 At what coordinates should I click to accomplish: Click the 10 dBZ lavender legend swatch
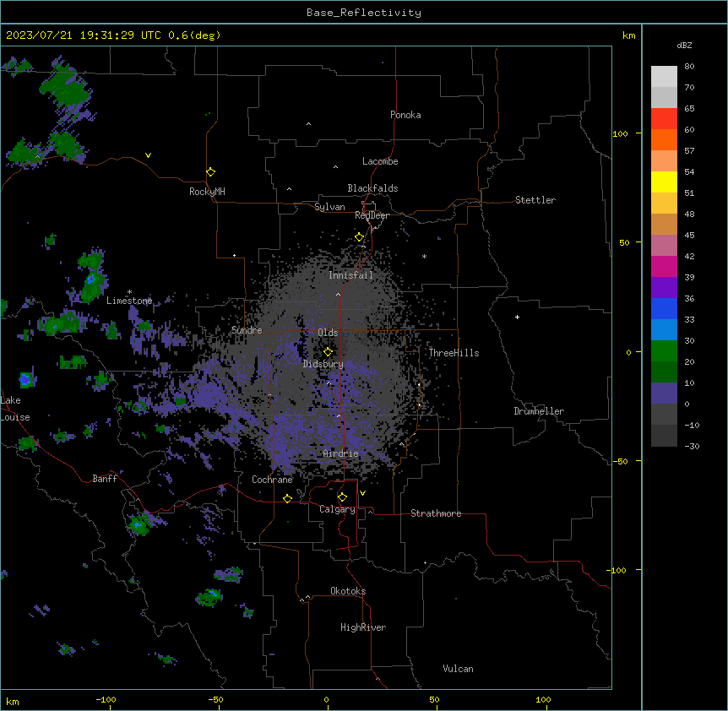(x=664, y=393)
